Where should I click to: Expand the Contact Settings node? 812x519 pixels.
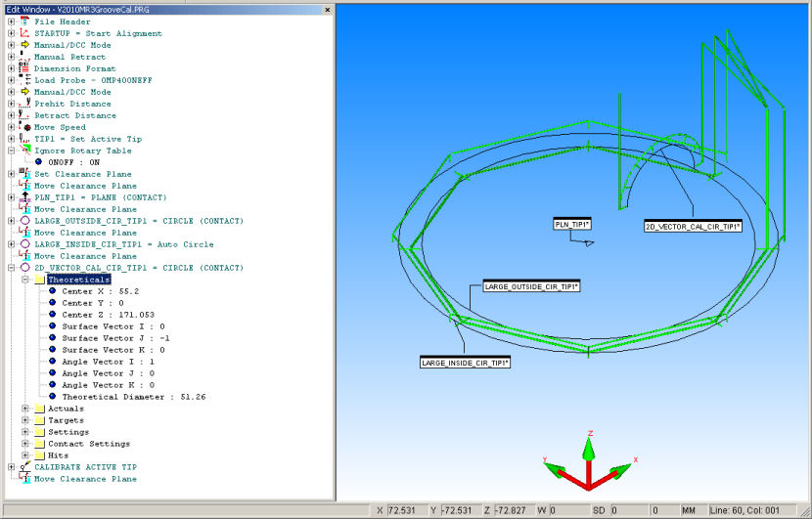tap(25, 444)
